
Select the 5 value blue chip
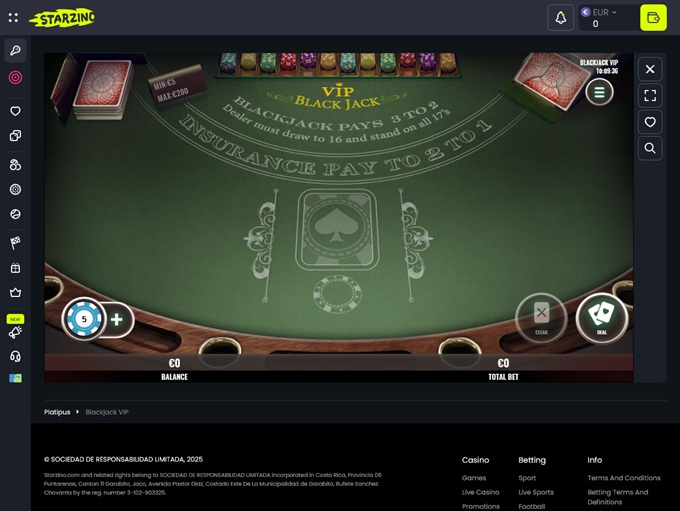tap(84, 319)
